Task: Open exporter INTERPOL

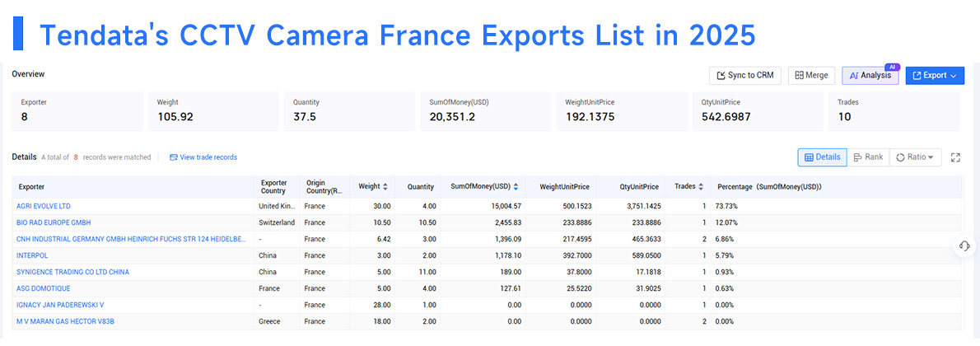Action: click(x=33, y=255)
